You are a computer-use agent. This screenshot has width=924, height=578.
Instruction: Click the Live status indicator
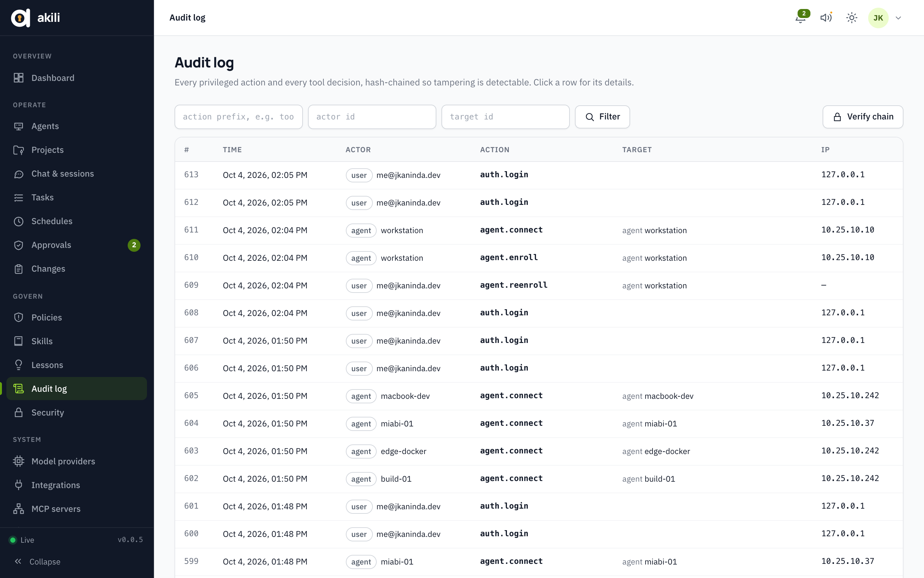(21, 540)
